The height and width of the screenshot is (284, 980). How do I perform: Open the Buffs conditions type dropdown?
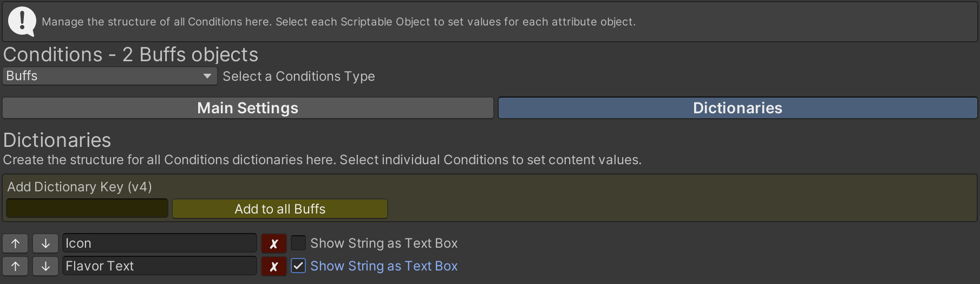(x=108, y=76)
